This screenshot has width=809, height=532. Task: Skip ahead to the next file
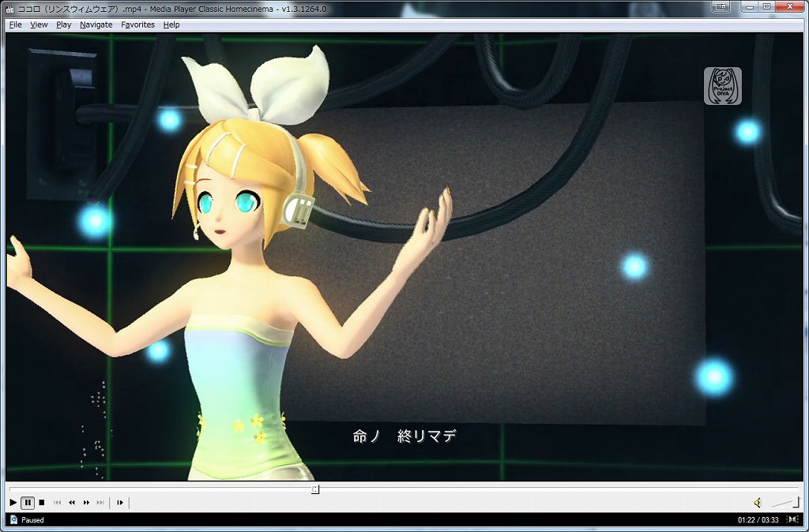point(100,502)
